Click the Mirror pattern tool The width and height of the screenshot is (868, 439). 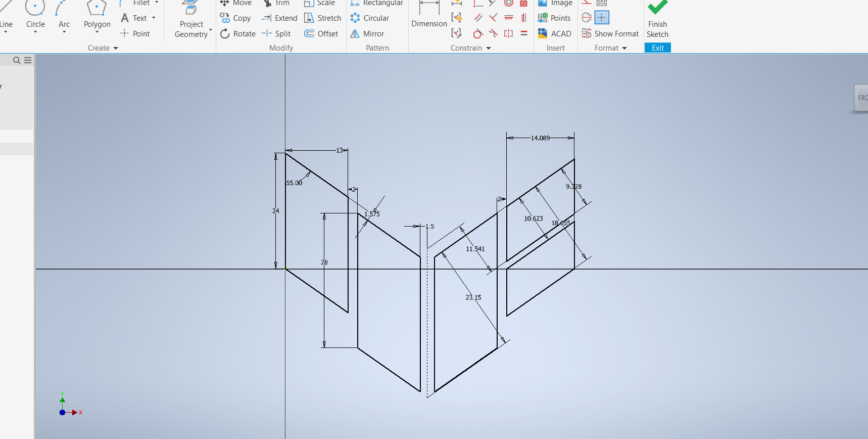[x=367, y=34]
